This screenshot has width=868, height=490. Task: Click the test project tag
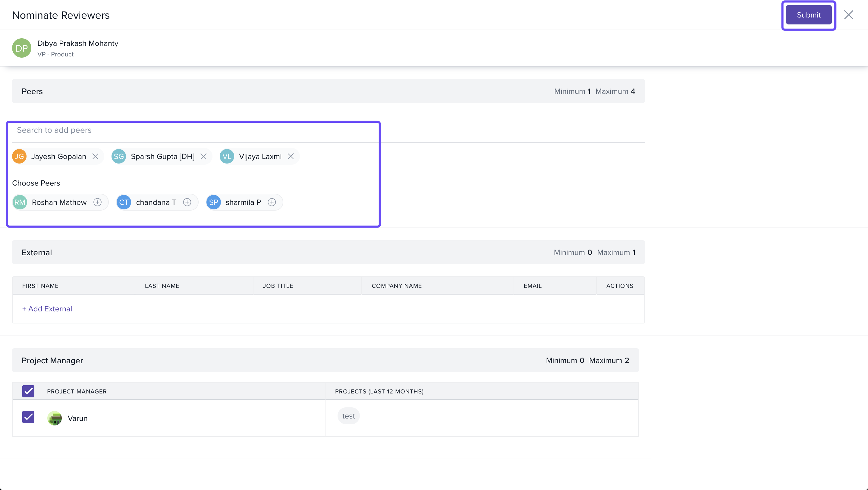[348, 416]
